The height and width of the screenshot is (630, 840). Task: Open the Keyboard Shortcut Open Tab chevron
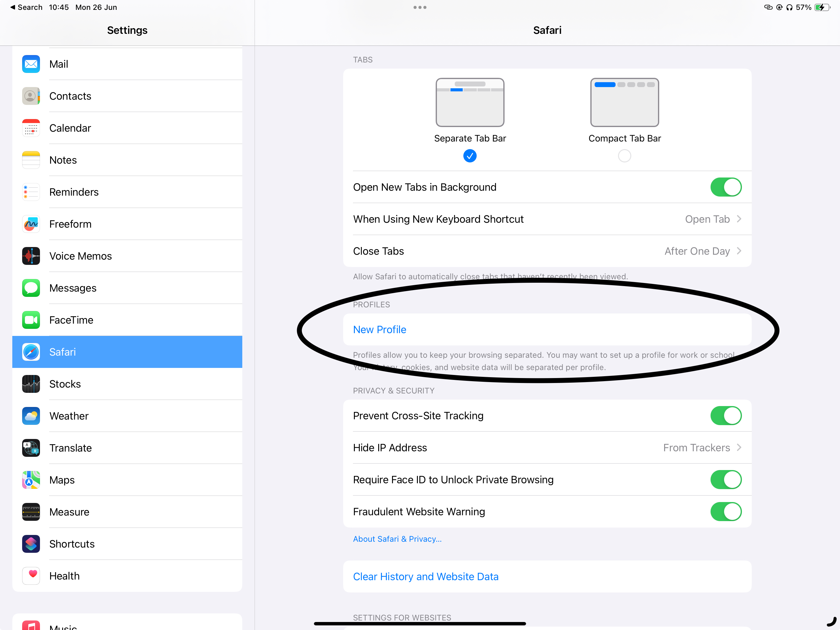pyautogui.click(x=739, y=219)
